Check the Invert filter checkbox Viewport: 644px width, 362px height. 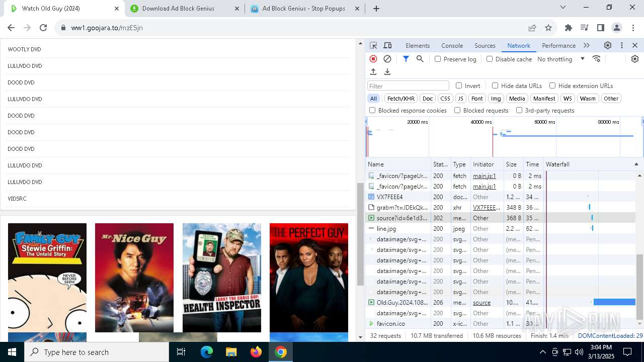click(x=459, y=85)
